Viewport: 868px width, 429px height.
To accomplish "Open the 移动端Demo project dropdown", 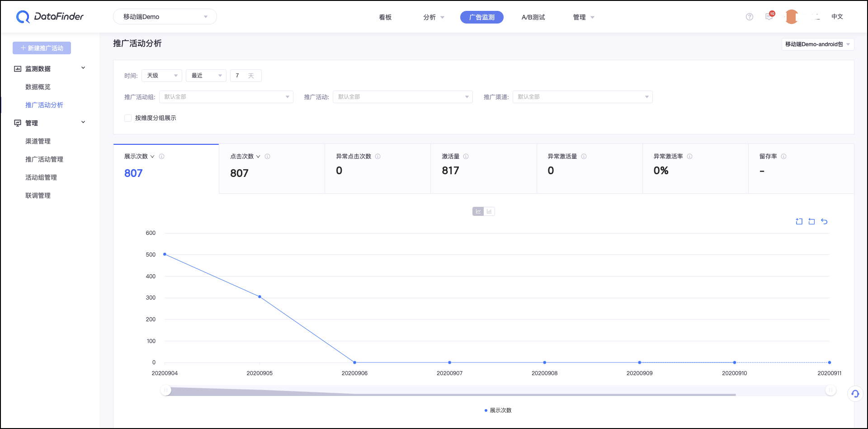I will pos(165,17).
